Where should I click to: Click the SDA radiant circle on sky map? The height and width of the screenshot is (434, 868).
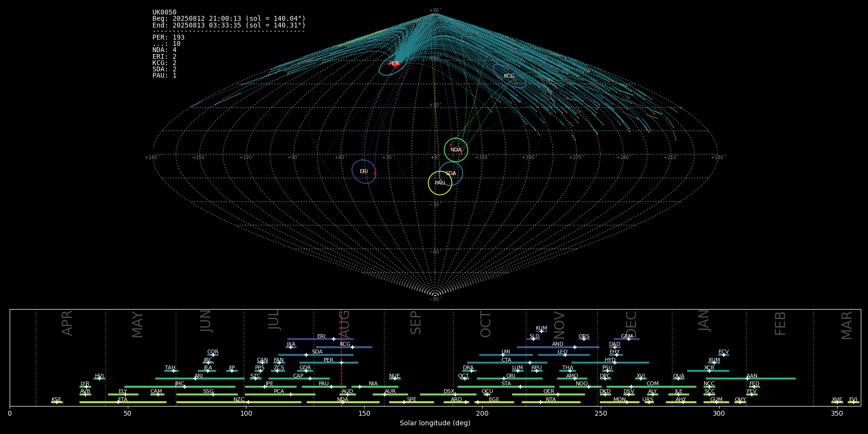451,174
